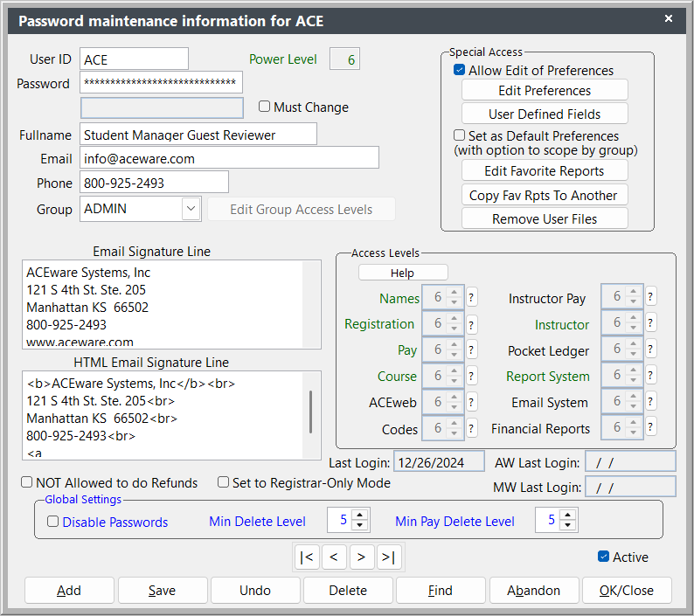This screenshot has width=694, height=616.
Task: Enable Set as Default Preferences
Action: [x=459, y=135]
